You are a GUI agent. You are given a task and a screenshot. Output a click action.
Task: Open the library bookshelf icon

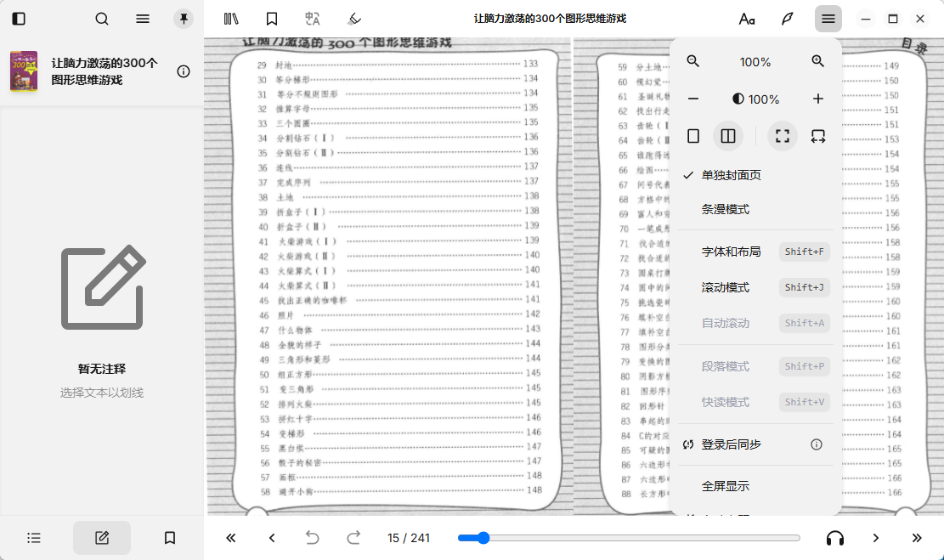pos(230,19)
